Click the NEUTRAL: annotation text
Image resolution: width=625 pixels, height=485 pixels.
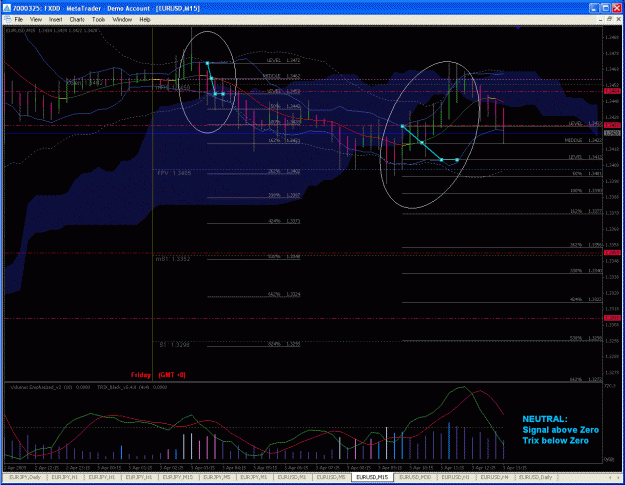(x=544, y=419)
